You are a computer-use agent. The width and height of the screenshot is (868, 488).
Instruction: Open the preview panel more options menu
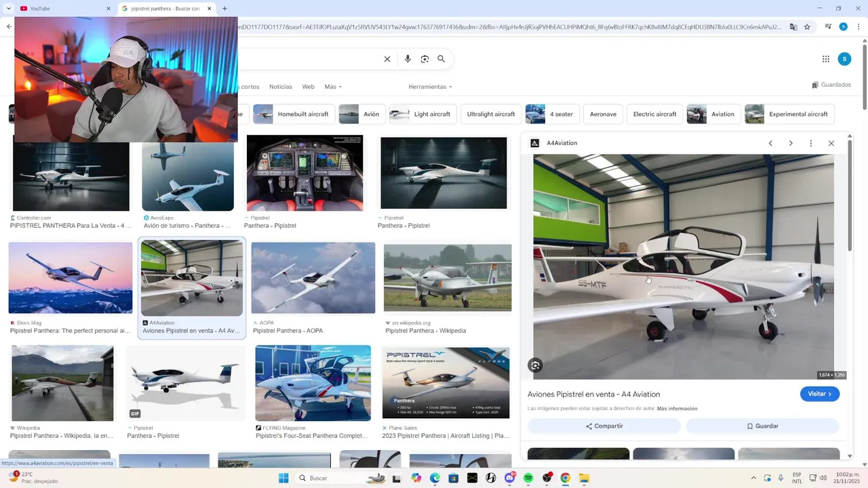coord(811,143)
